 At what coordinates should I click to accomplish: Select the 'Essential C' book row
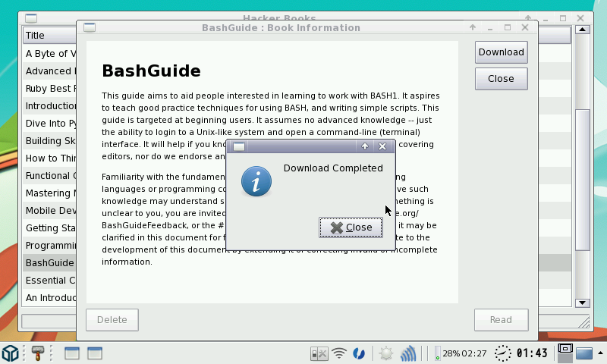[49, 281]
